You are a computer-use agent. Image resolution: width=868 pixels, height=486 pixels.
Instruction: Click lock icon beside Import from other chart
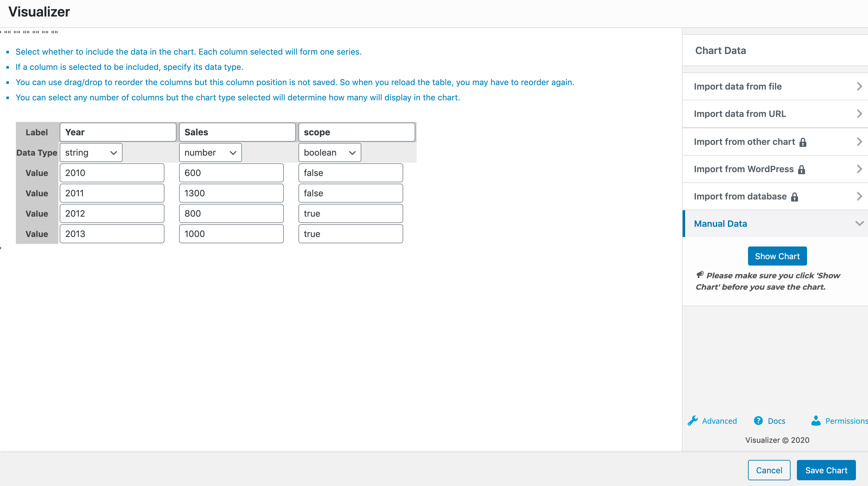(x=803, y=142)
